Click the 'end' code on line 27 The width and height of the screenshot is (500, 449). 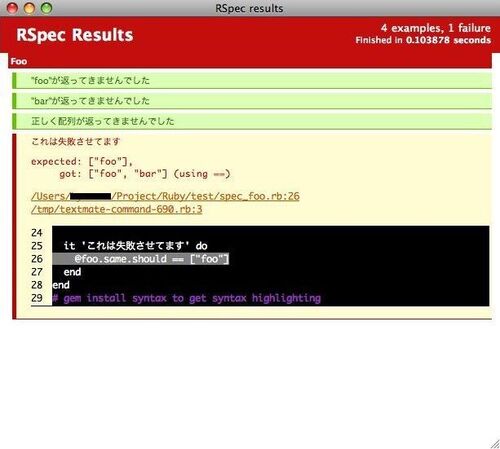(x=72, y=272)
